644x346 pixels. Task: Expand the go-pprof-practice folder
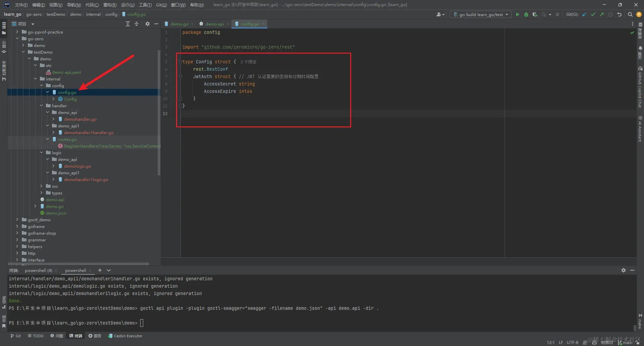17,32
